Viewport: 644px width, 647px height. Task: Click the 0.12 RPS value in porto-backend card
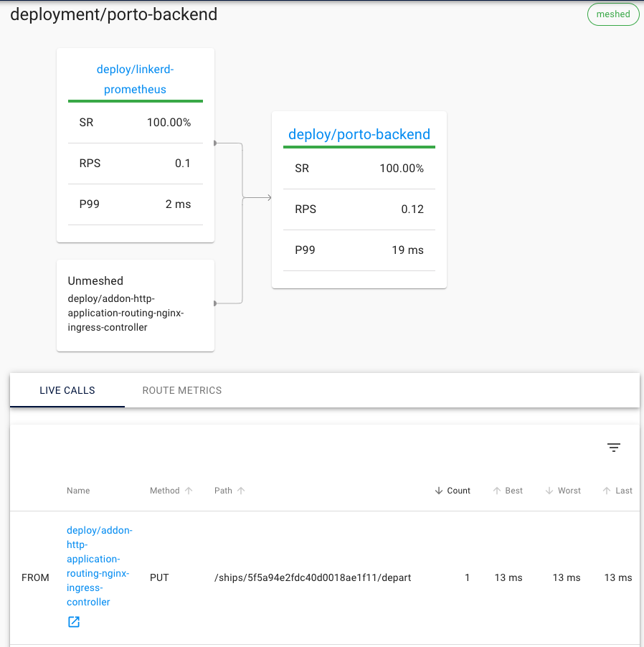tap(412, 209)
